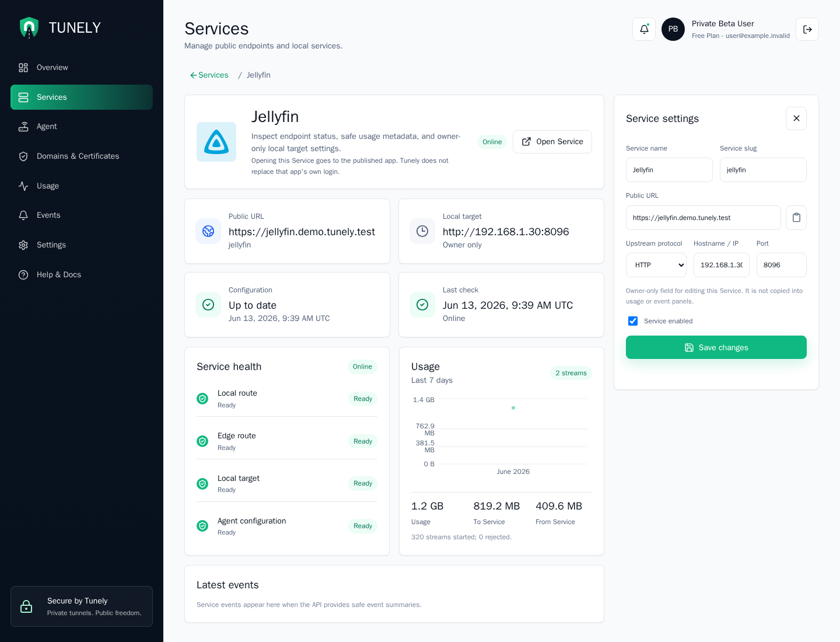Click the https://jellyfin.demo.tunely.test URL text in the card
This screenshot has width=840, height=642.
(302, 232)
